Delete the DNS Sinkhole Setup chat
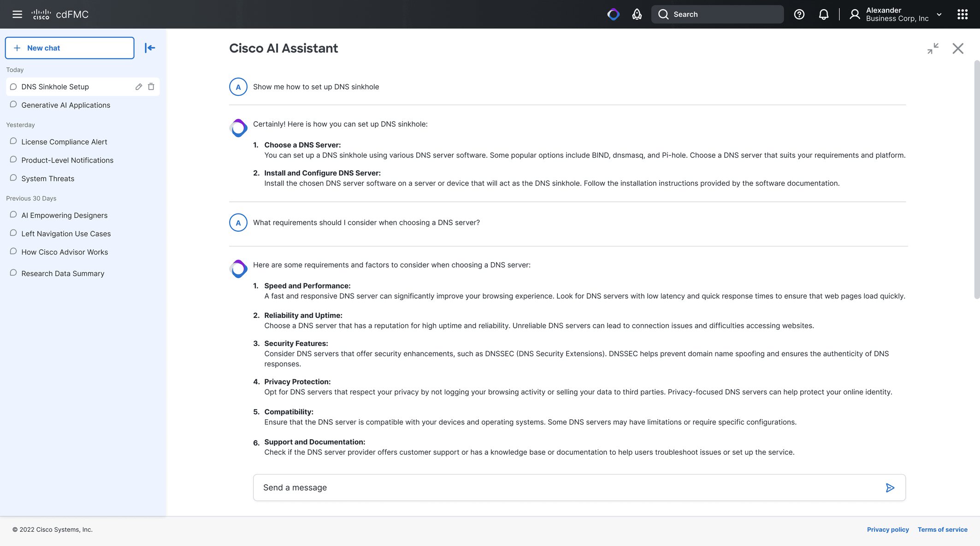The width and height of the screenshot is (980, 546). 151,87
